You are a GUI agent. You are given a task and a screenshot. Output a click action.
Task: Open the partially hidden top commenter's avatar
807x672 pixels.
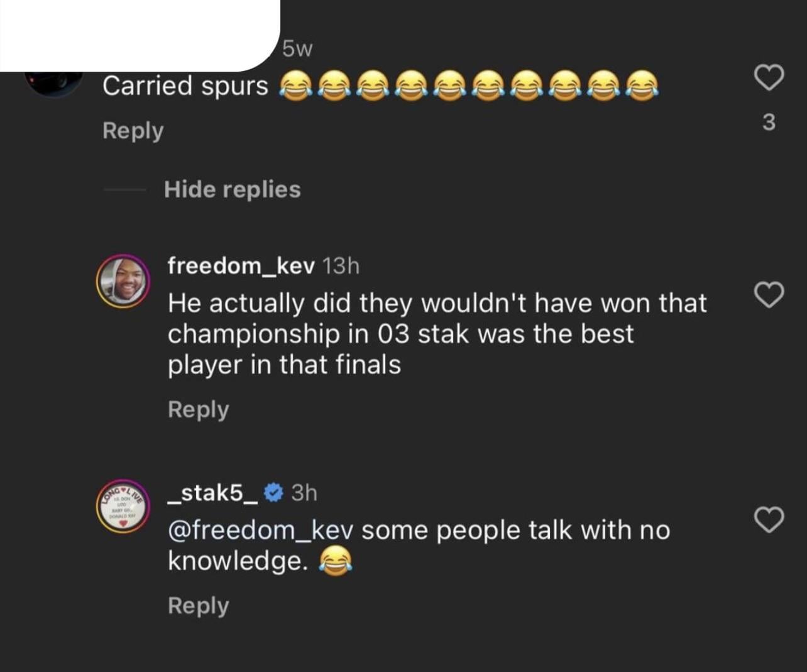[54, 83]
